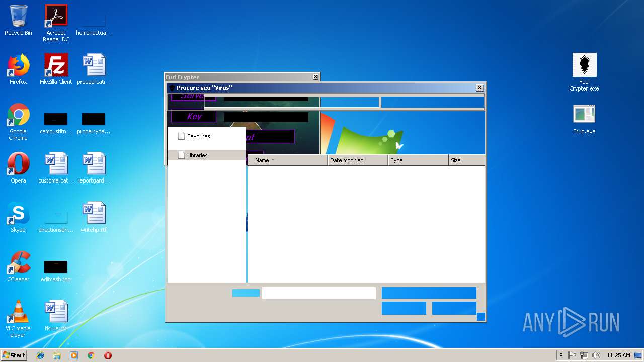This screenshot has height=362, width=644.
Task: Open Firefox desktop shortcut
Action: point(18,69)
